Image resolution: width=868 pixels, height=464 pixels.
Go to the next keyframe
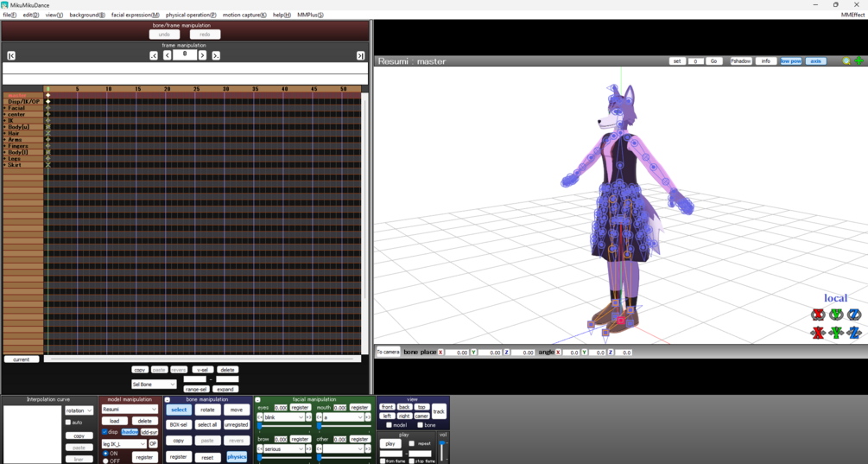pyautogui.click(x=216, y=55)
